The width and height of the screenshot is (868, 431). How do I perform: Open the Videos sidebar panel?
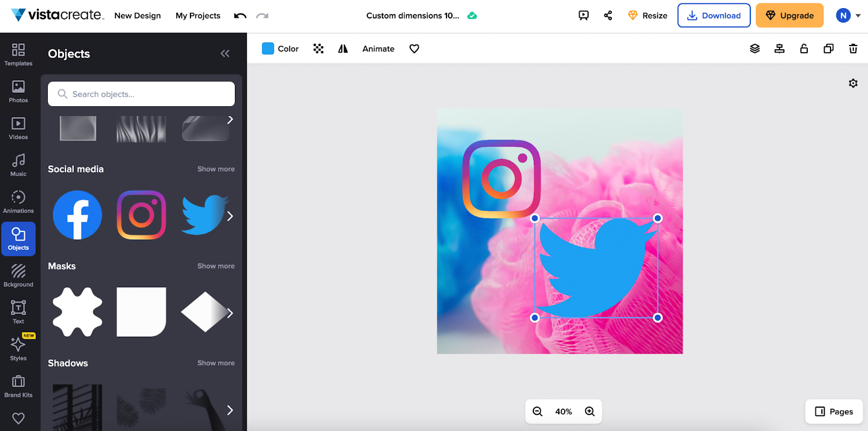tap(18, 128)
